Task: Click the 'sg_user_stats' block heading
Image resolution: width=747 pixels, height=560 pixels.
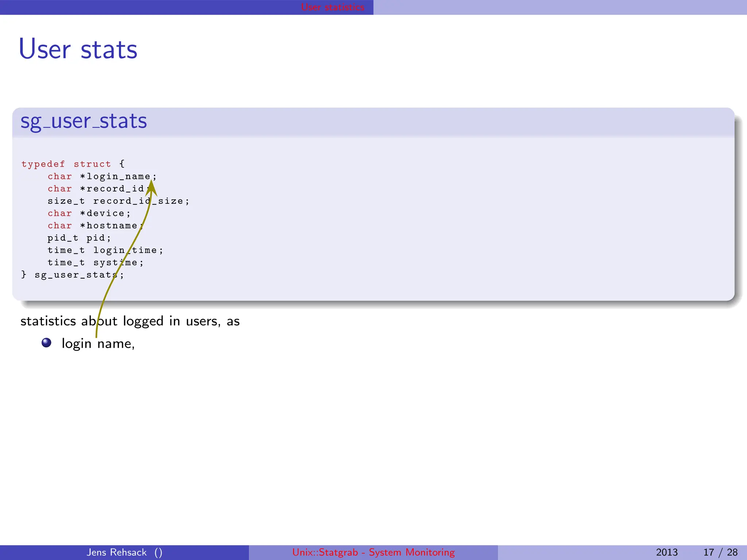Action: (84, 121)
